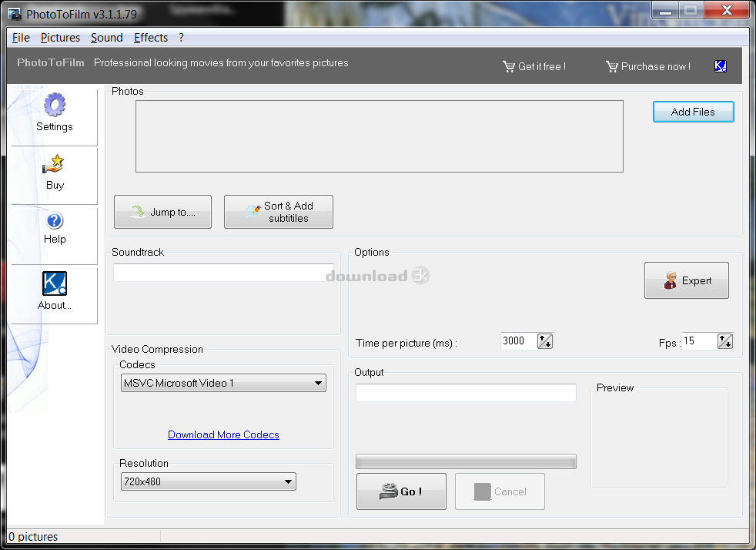Open the About K logo icon
Viewport: 756px width, 550px height.
[55, 283]
